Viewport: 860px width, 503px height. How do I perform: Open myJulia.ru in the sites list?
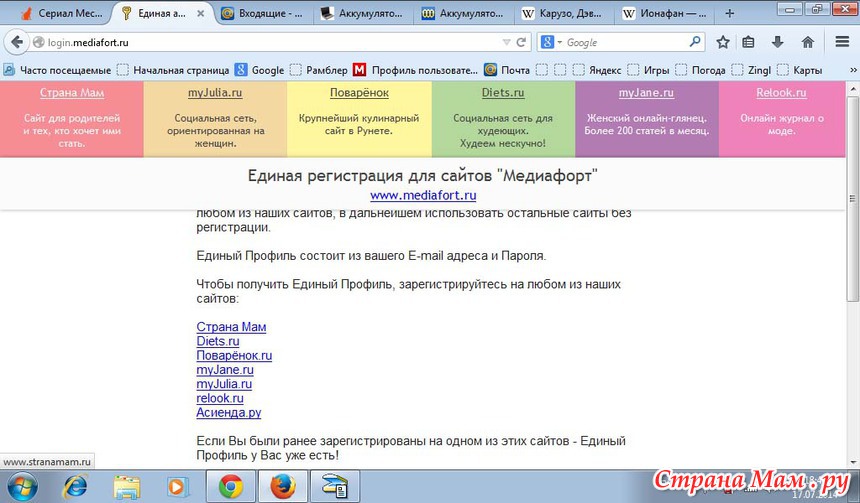[224, 384]
